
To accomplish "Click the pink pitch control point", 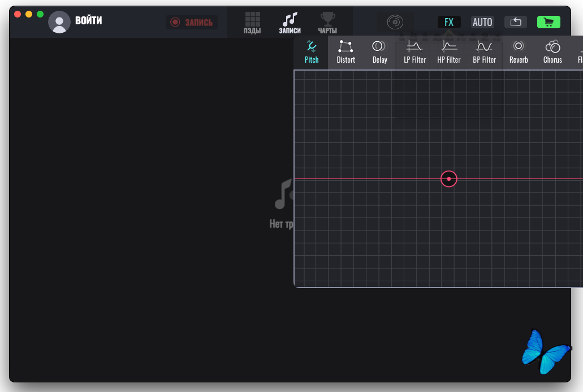I will (448, 179).
